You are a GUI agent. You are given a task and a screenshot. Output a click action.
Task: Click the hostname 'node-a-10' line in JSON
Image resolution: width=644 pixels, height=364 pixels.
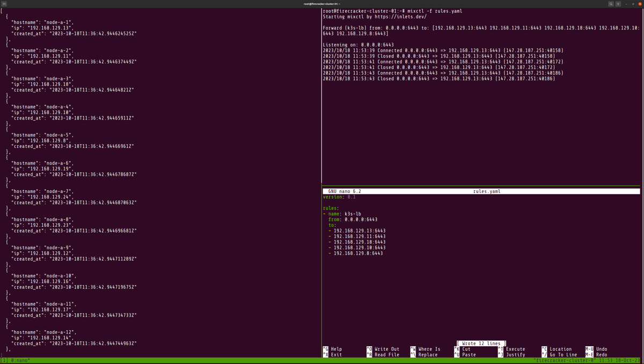pos(43,276)
